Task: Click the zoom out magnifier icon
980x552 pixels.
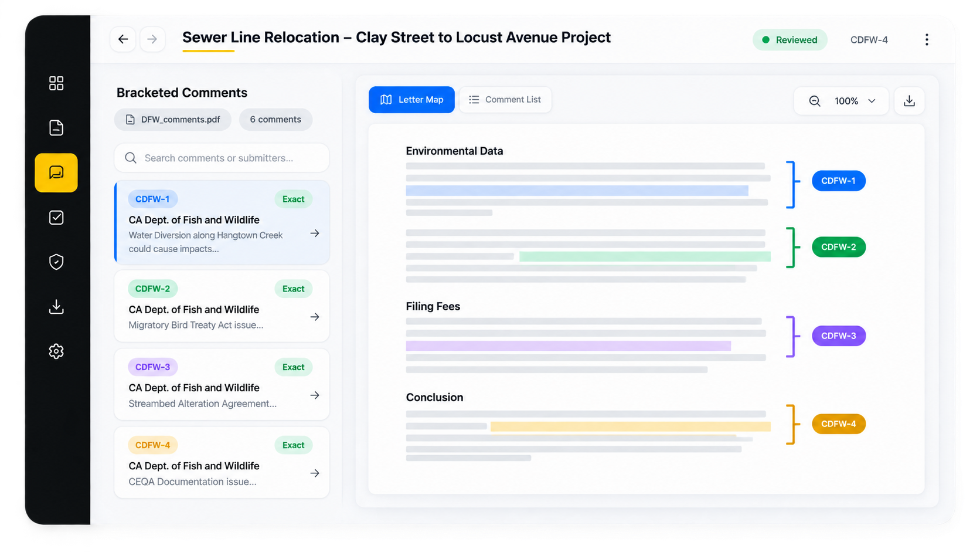Action: pyautogui.click(x=815, y=101)
